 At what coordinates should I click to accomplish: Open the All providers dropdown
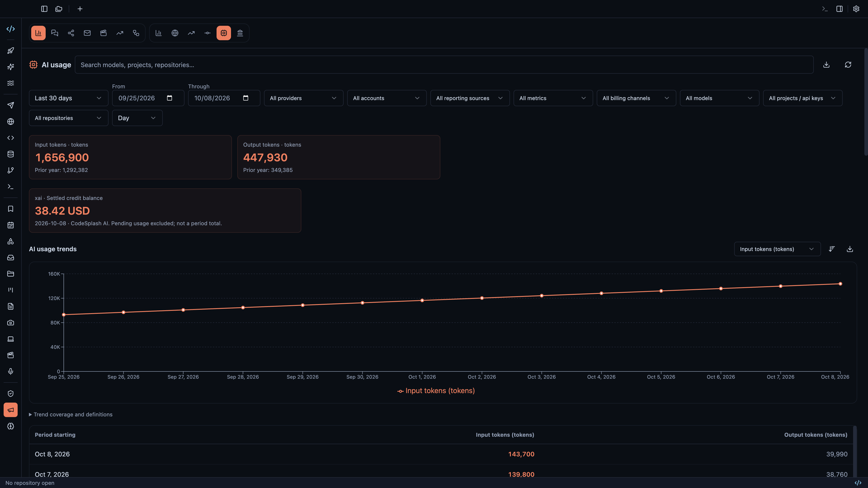point(303,98)
